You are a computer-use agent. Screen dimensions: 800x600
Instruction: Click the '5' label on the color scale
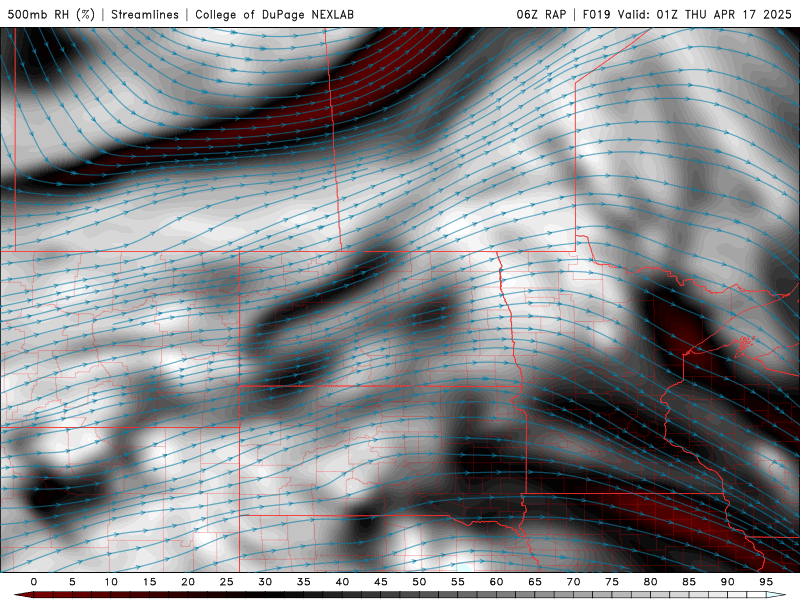pos(72,582)
